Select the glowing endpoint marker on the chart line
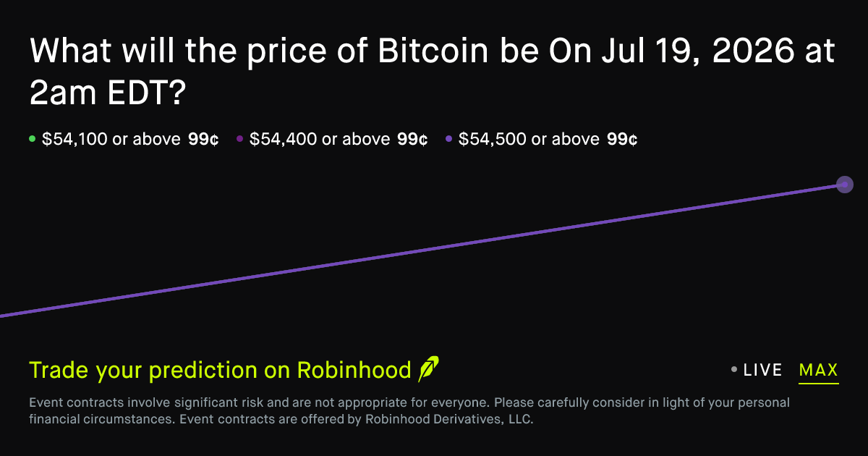This screenshot has height=456, width=868. [x=844, y=185]
